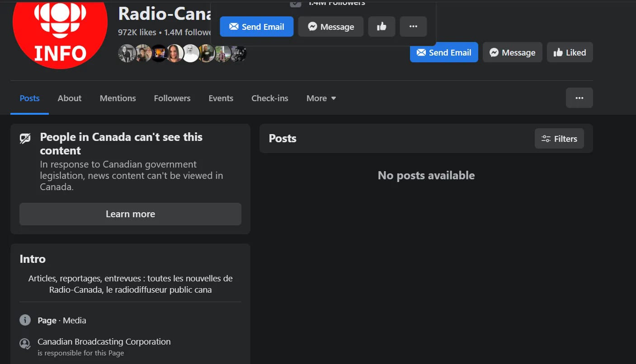Click the Message button beside Liked
636x364 pixels.
(513, 52)
